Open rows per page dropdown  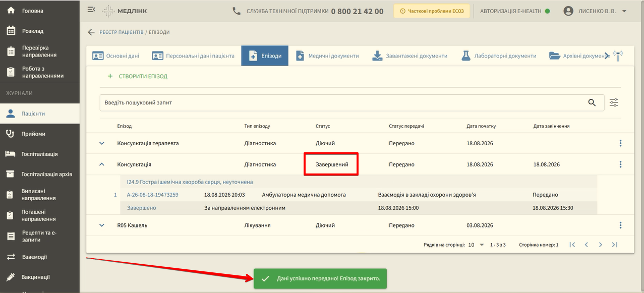coord(476,245)
